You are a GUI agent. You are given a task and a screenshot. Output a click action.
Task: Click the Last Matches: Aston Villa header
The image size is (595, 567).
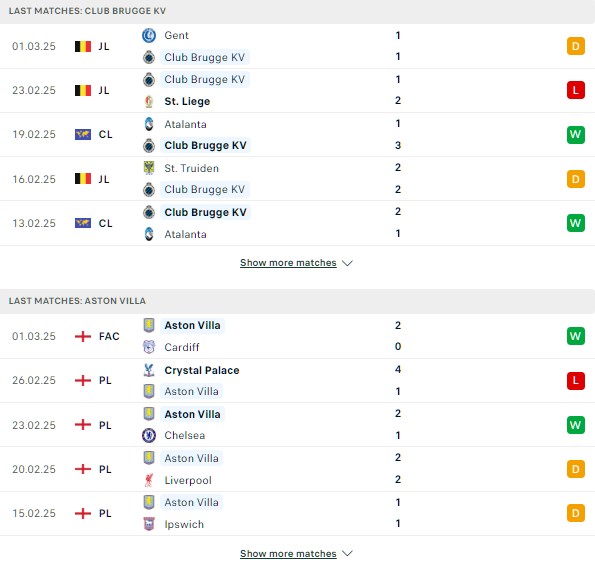coord(77,301)
